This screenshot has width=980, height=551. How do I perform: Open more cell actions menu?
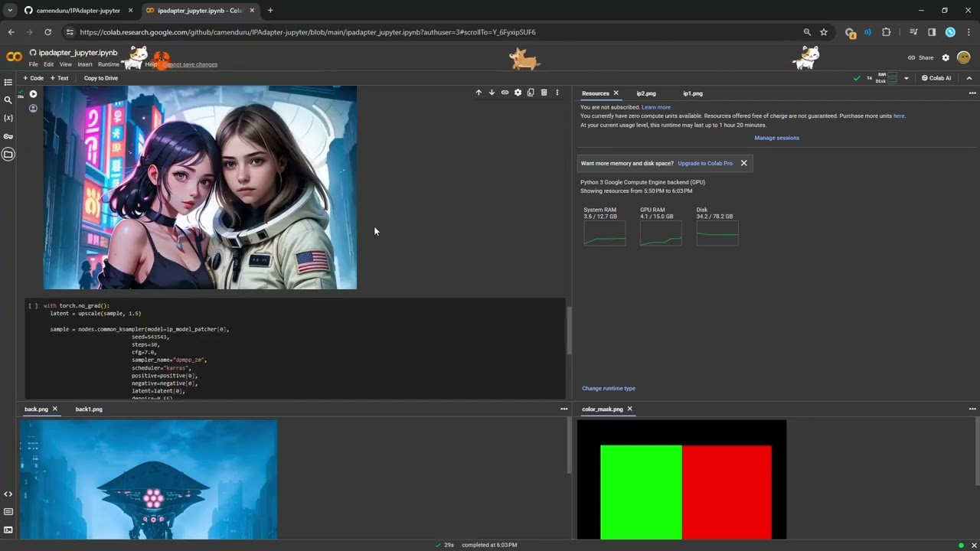click(557, 93)
